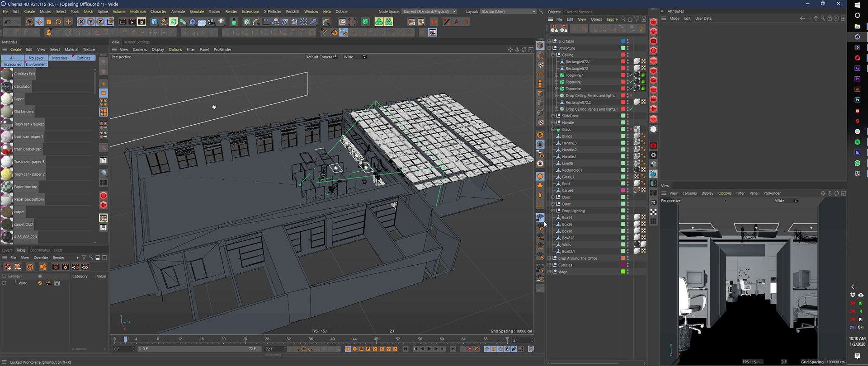Click the Render View clapperboard icon
Image resolution: width=868 pixels, height=366 pixels.
(123, 22)
